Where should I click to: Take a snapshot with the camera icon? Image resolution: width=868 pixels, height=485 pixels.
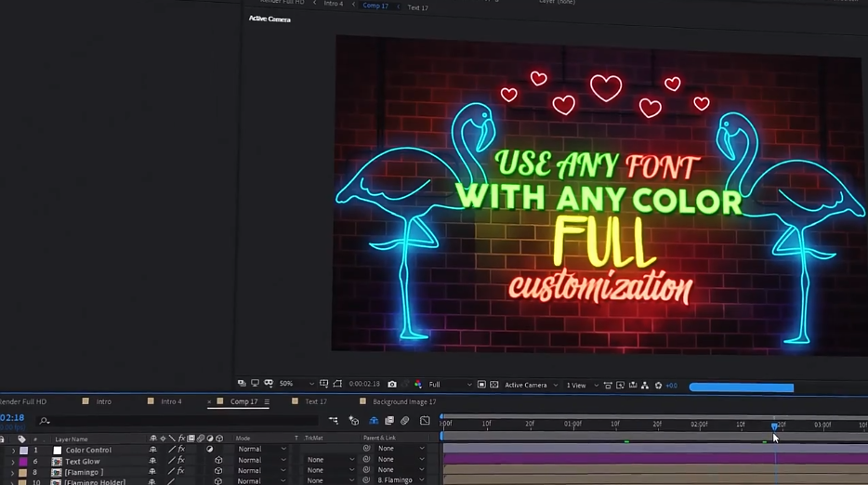click(392, 385)
